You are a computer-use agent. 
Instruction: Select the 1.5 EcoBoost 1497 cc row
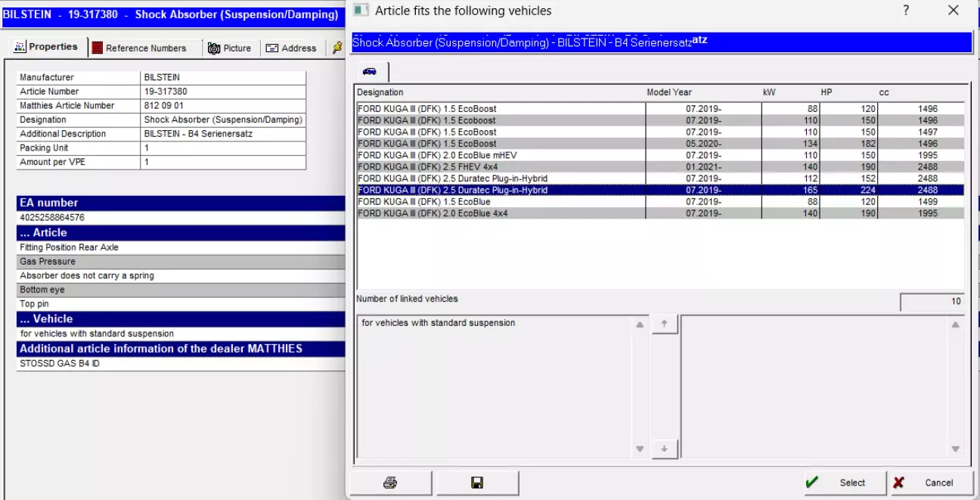click(x=660, y=132)
